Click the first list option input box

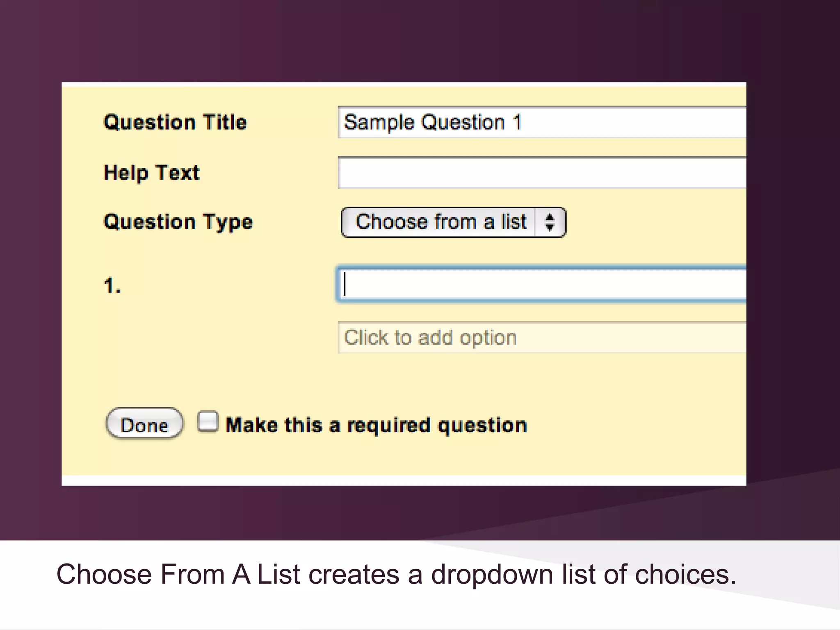point(541,285)
